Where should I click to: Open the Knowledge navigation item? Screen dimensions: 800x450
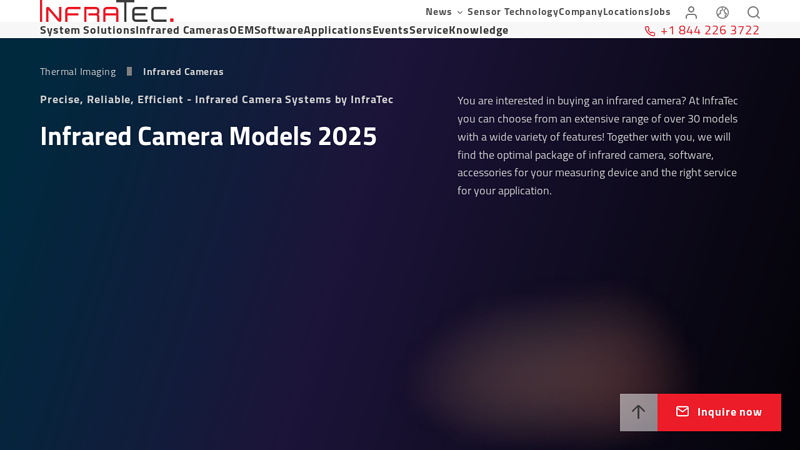(x=479, y=30)
